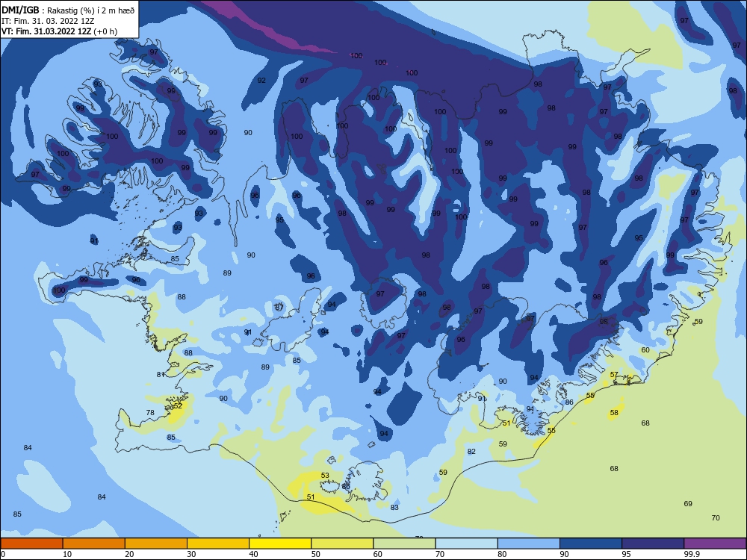
Task: Click the humidity value 82 on the map
Action: (x=471, y=452)
